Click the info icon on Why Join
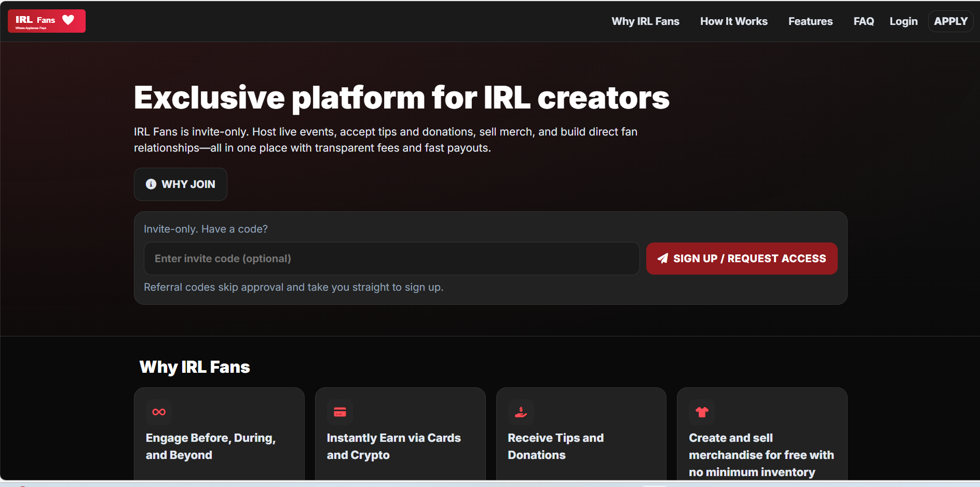This screenshot has width=980, height=487. click(151, 184)
